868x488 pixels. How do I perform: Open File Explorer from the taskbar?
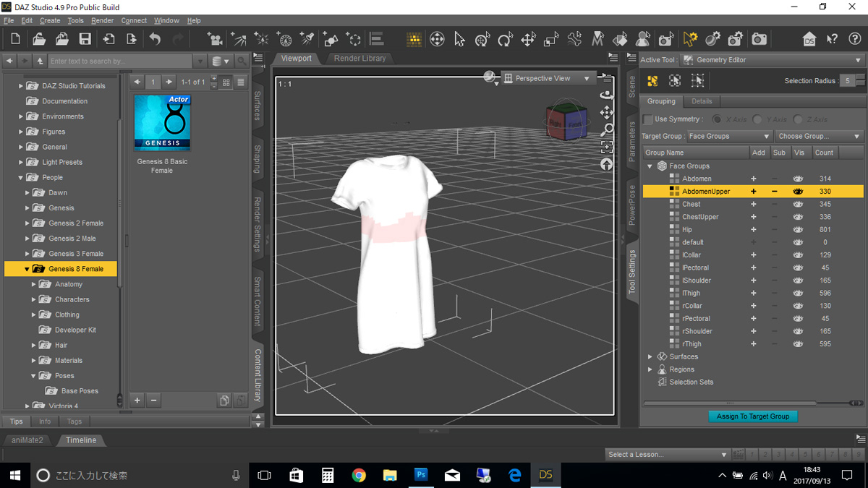click(x=390, y=475)
